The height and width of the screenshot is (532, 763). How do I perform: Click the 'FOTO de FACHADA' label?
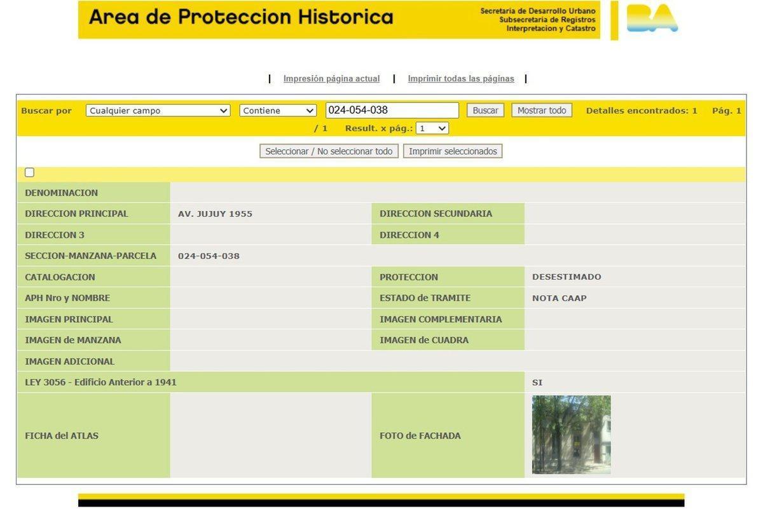point(420,435)
